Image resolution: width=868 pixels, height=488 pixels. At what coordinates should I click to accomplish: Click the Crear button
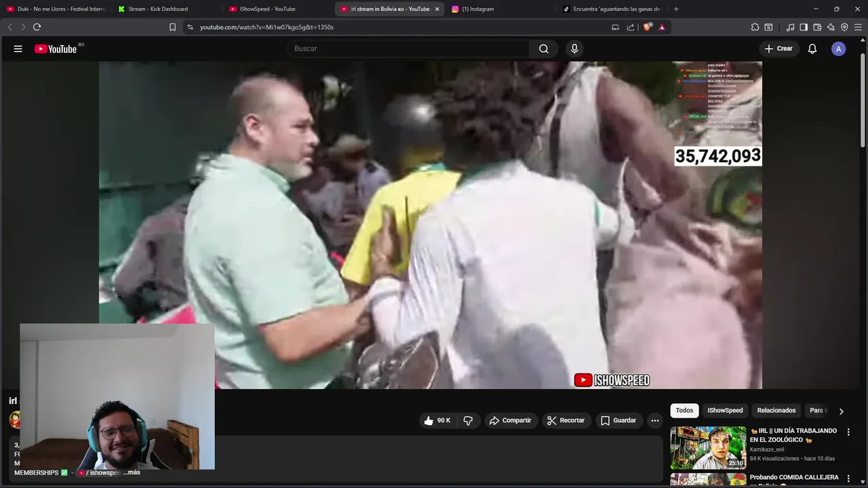pyautogui.click(x=778, y=49)
